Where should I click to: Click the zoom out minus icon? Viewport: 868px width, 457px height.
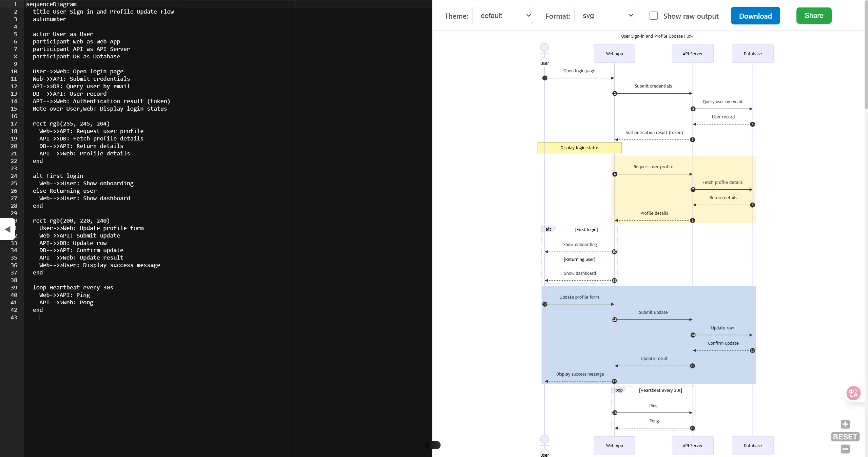click(845, 449)
